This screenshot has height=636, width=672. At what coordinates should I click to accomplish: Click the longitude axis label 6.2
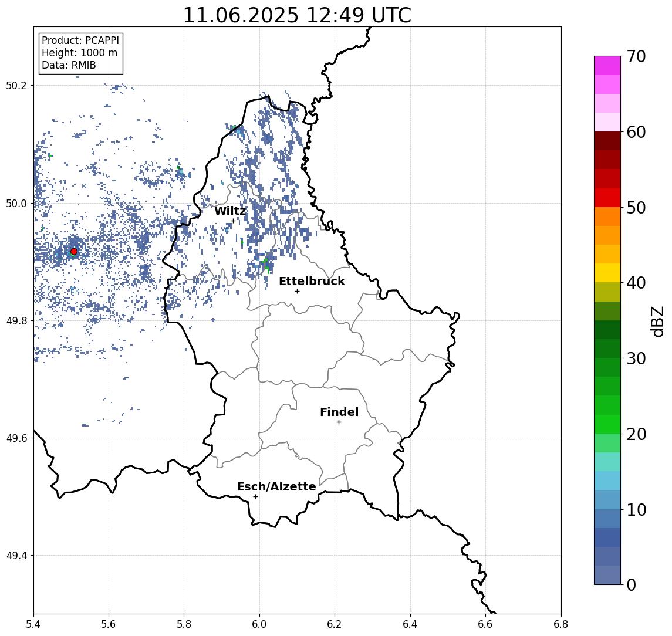coord(335,624)
